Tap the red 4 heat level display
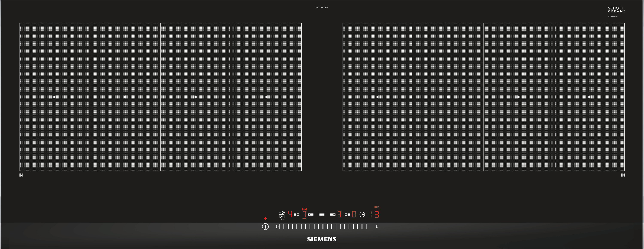Image resolution: width=644 pixels, height=249 pixels. coord(290,214)
